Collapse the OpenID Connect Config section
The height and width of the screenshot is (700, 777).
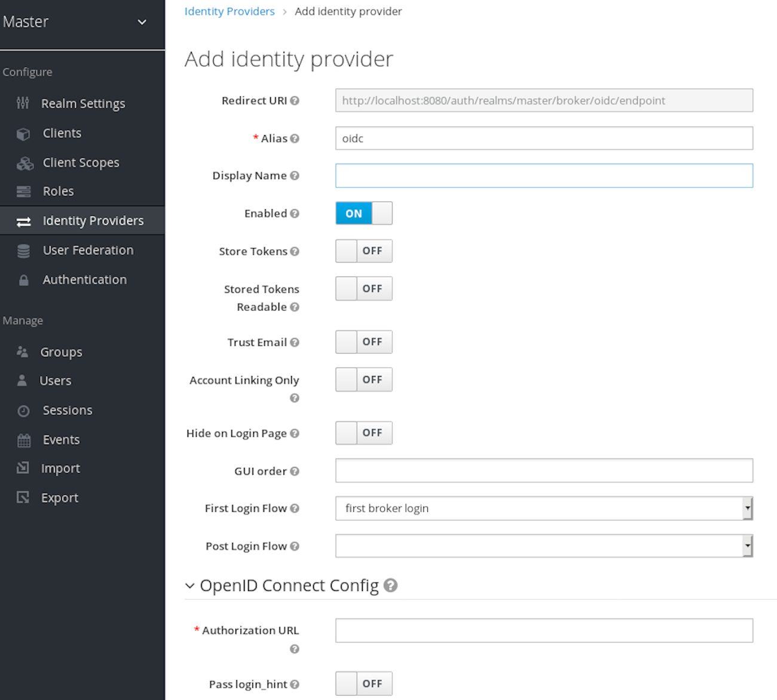[x=190, y=586]
